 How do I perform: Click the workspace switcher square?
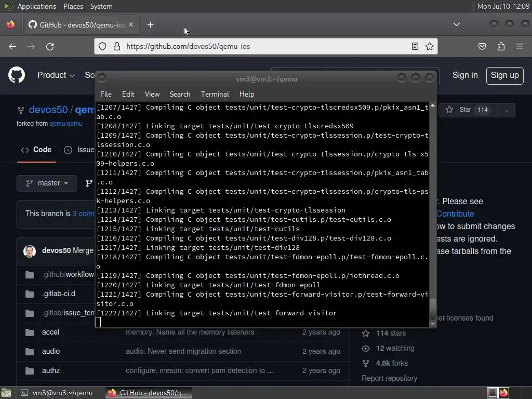coord(493,393)
